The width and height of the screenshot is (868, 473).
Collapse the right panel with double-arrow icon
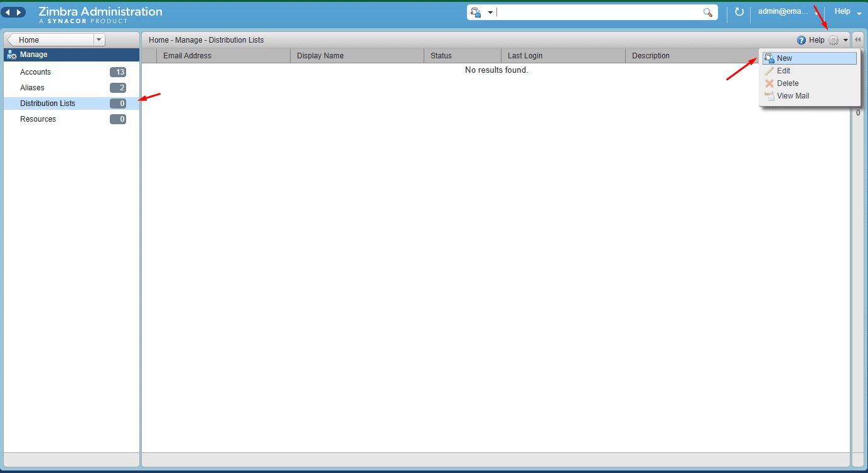pyautogui.click(x=858, y=40)
